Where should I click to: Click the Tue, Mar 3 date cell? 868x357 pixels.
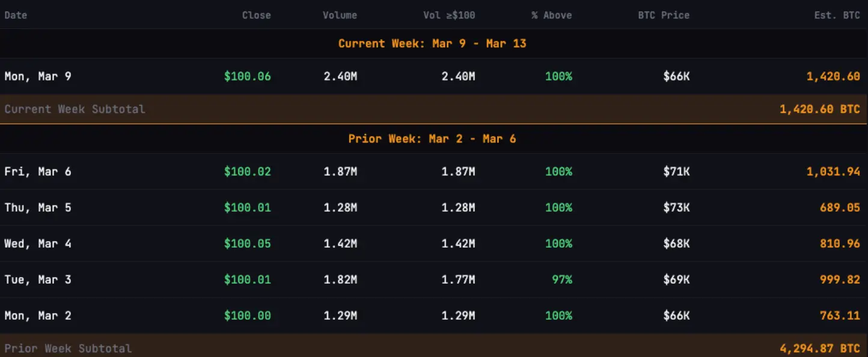pyautogui.click(x=38, y=279)
